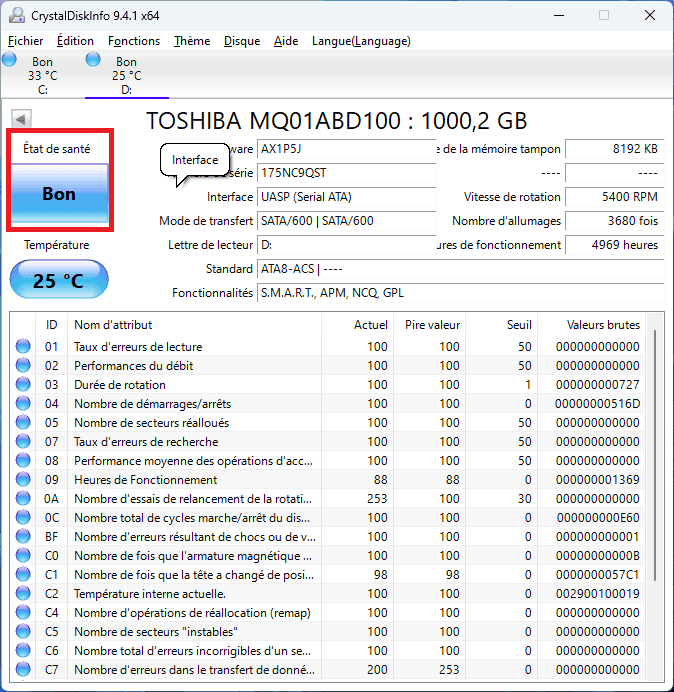Click status orb for attribute 0C row
674x692 pixels.
pyautogui.click(x=23, y=517)
